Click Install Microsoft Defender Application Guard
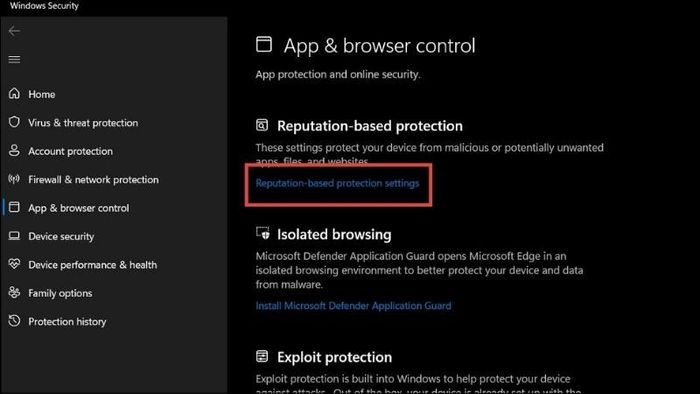700x394 pixels. click(353, 306)
